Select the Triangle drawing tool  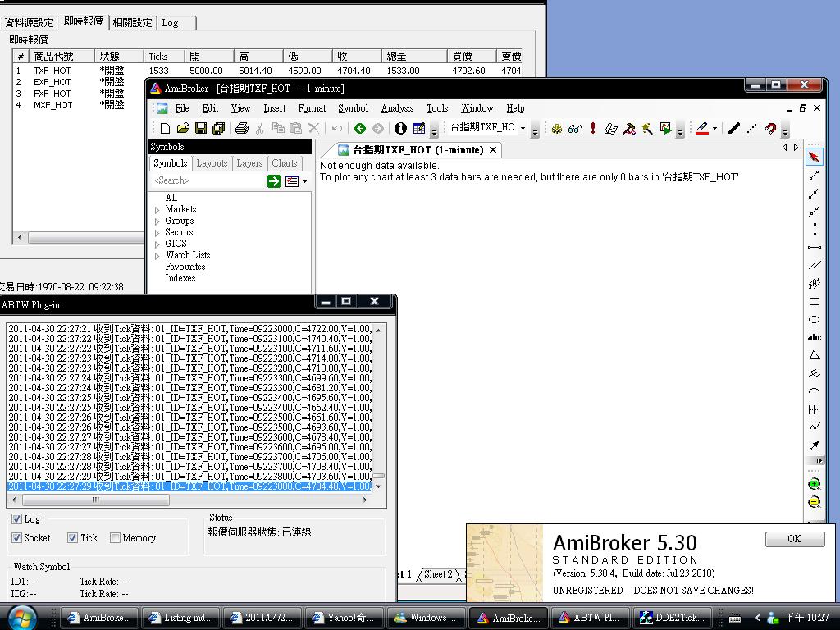(815, 355)
